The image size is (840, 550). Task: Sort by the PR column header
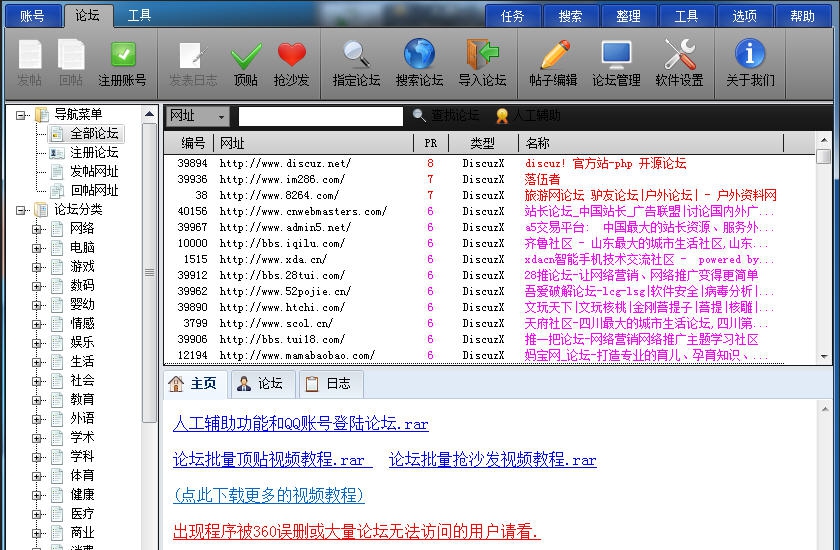tap(431, 144)
